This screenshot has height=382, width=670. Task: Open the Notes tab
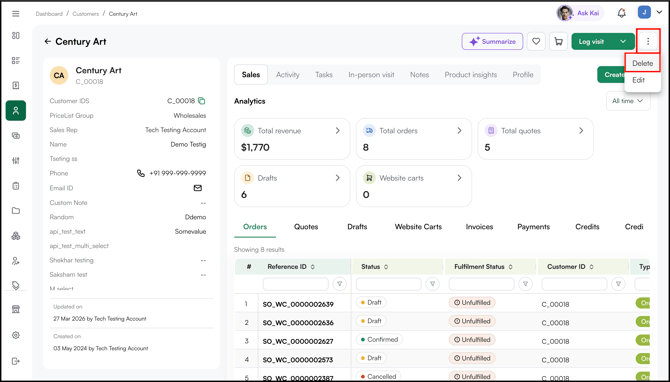click(x=419, y=75)
